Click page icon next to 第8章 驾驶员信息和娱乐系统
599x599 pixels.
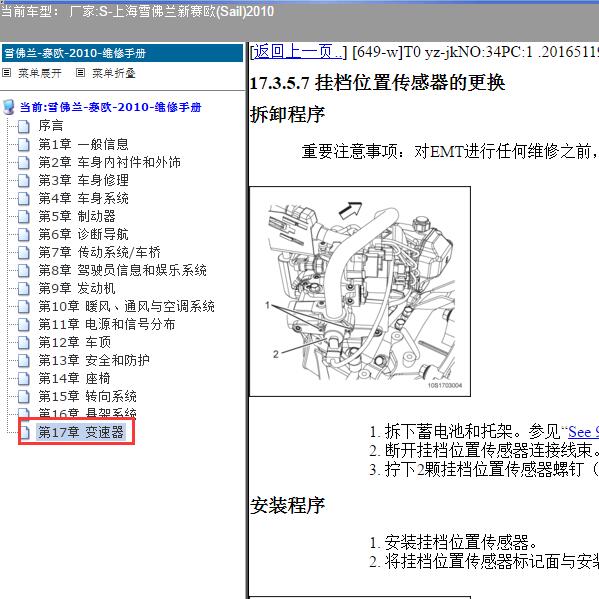(24, 270)
